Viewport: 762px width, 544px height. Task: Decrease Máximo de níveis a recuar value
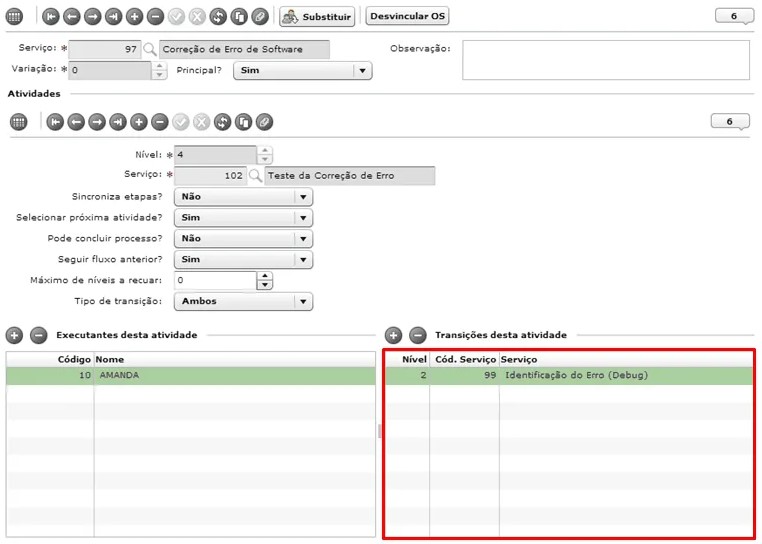[264, 285]
